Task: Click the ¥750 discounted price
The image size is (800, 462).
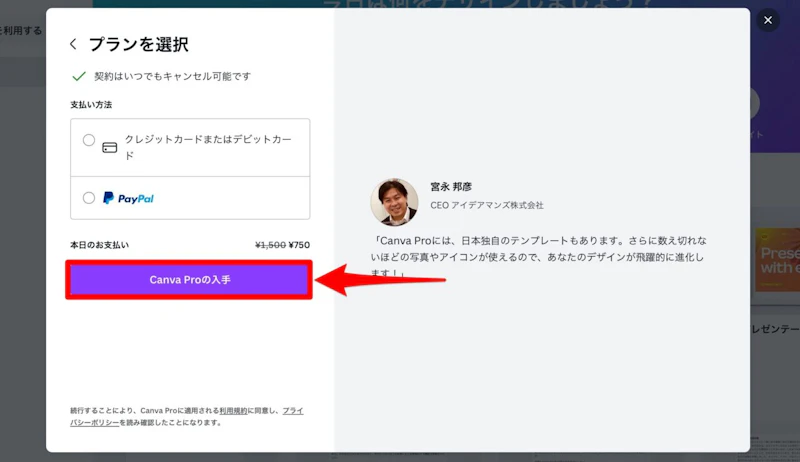Action: point(299,245)
